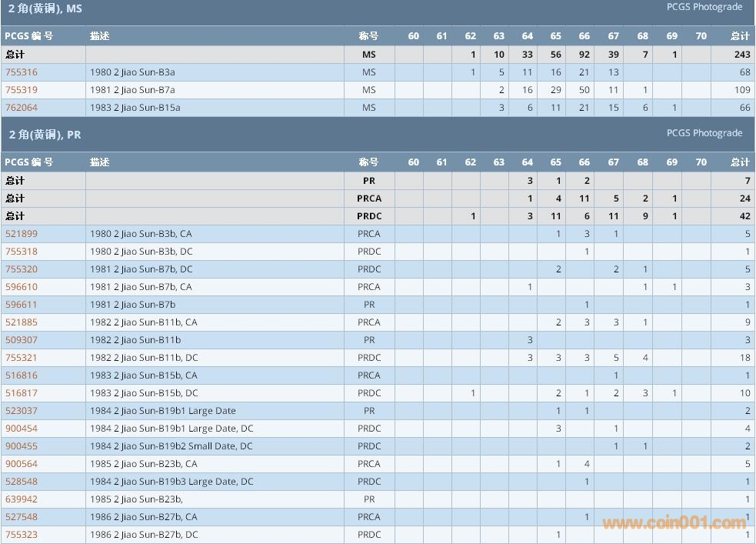Viewport: 756px width, 544px height.
Task: Open PCGS number 516817 link
Action: (x=22, y=393)
